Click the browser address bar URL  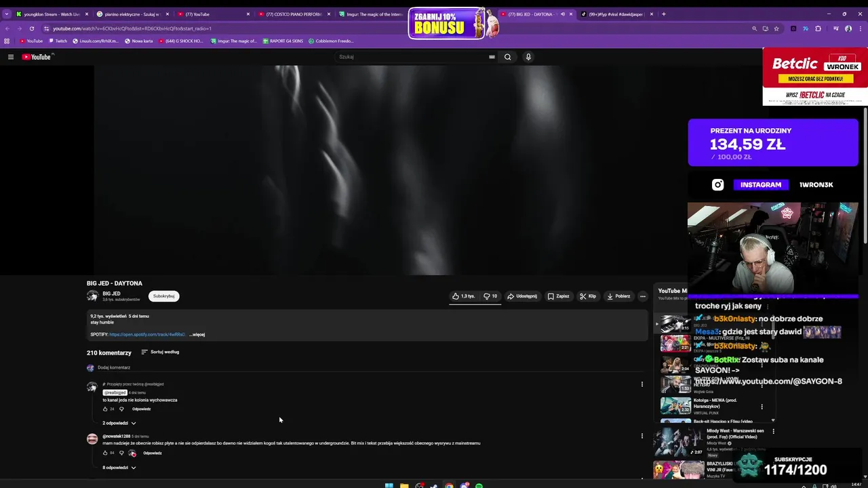132,28
